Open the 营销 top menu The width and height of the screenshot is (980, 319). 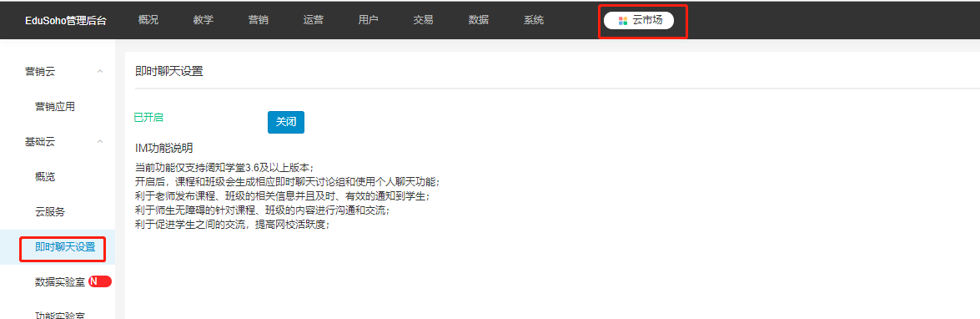[258, 20]
